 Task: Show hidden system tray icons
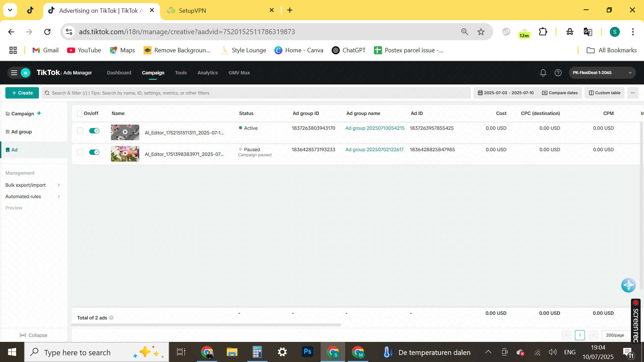(488, 352)
